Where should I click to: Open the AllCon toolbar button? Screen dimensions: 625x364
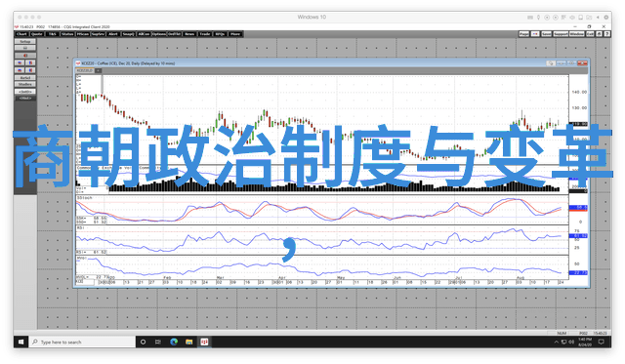coord(144,34)
